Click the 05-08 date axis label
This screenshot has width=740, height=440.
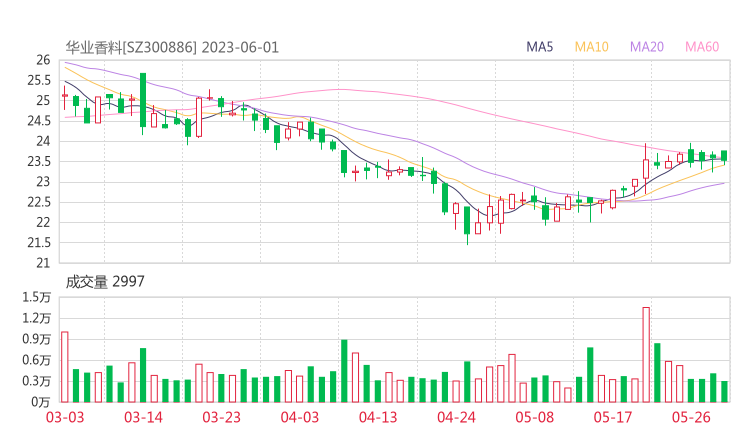point(535,417)
